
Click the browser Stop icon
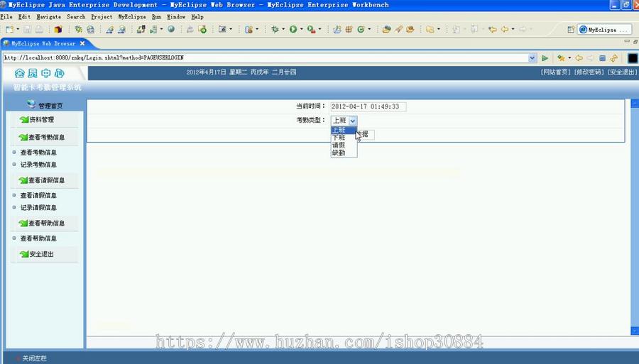point(602,58)
